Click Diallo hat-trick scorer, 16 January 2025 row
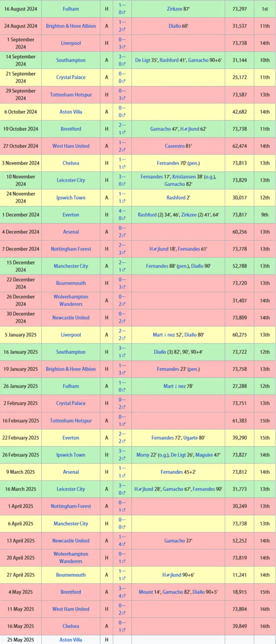The image size is (276, 644). (160, 352)
